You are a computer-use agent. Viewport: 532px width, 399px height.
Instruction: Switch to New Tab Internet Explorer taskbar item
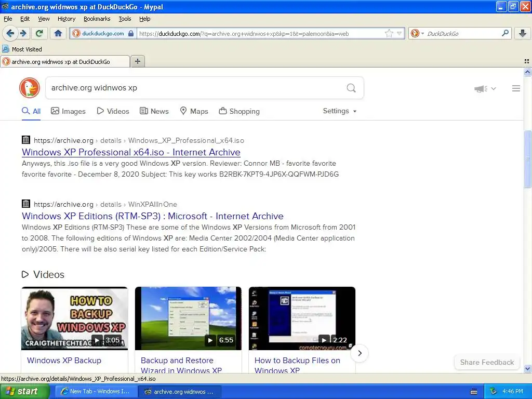click(x=96, y=391)
